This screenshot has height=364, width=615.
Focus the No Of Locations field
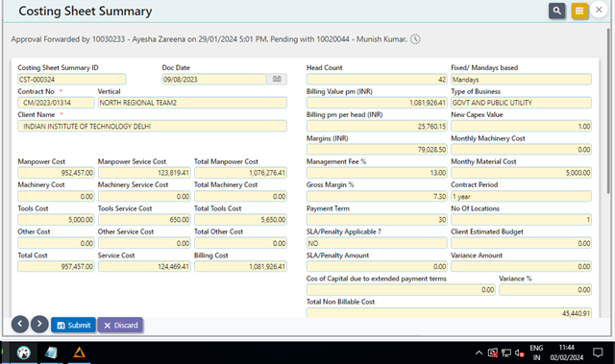click(x=521, y=219)
